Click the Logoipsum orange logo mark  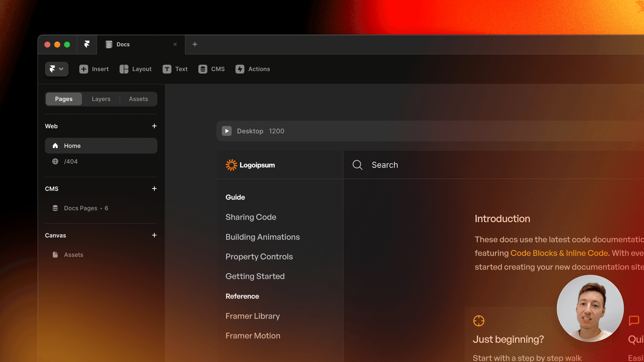pyautogui.click(x=231, y=165)
